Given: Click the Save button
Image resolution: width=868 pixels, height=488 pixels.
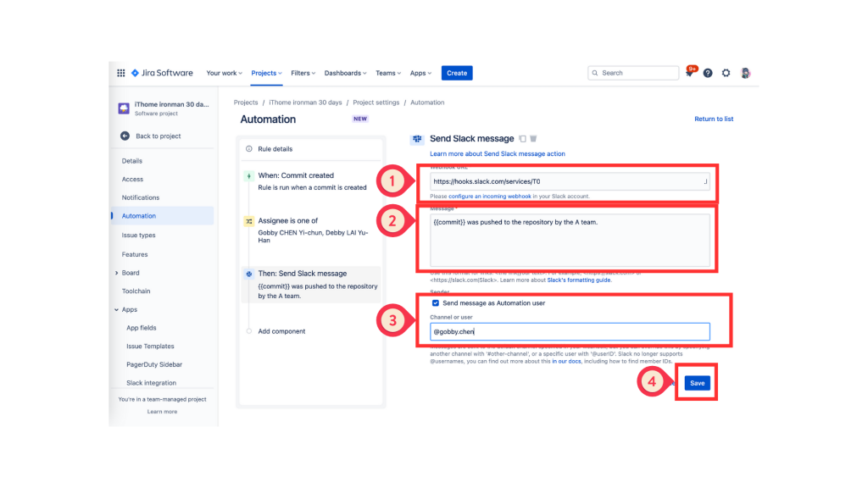Looking at the screenshot, I should tap(697, 383).
